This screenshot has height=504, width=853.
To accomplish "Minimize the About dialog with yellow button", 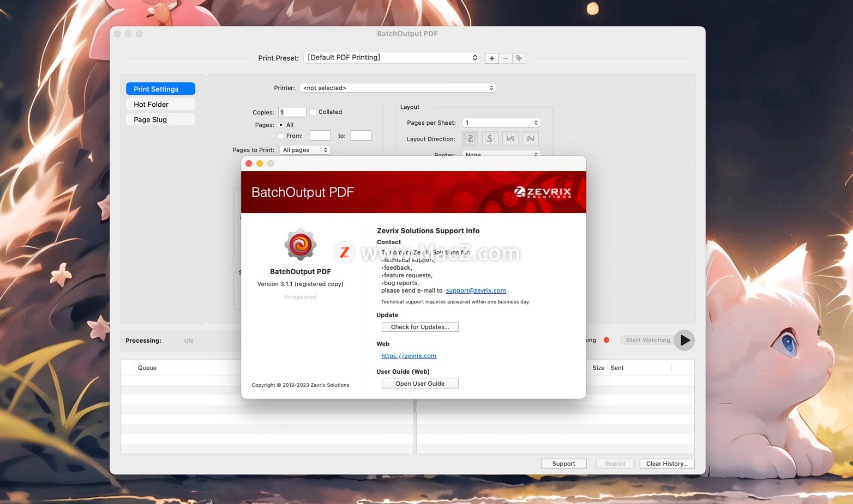I will tap(260, 163).
